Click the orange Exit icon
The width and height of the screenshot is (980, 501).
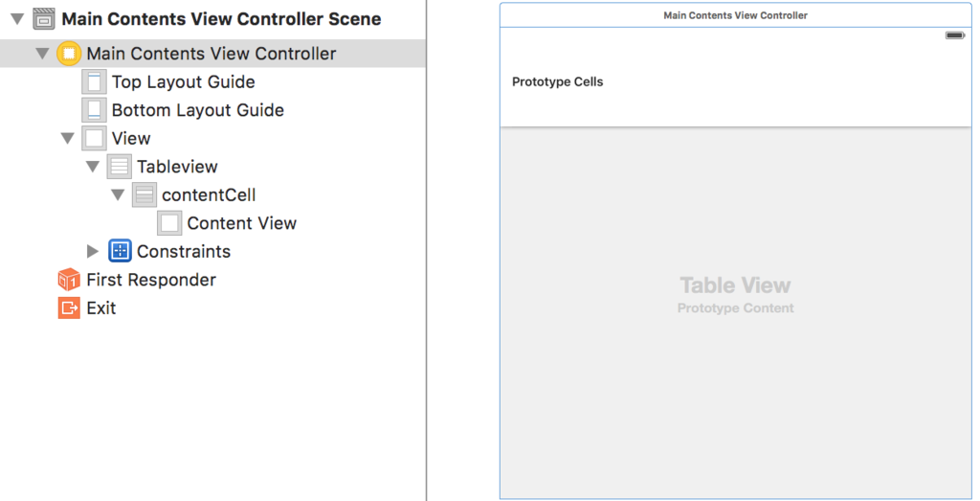(x=69, y=307)
